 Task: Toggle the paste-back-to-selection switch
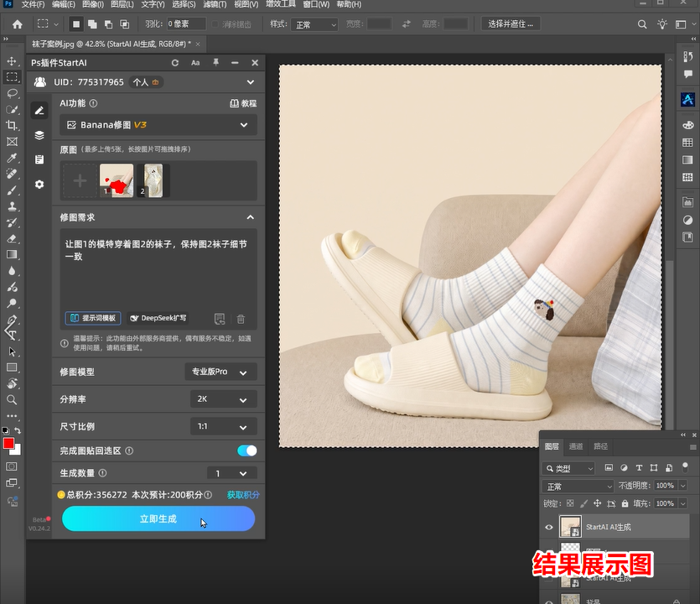[x=246, y=450]
